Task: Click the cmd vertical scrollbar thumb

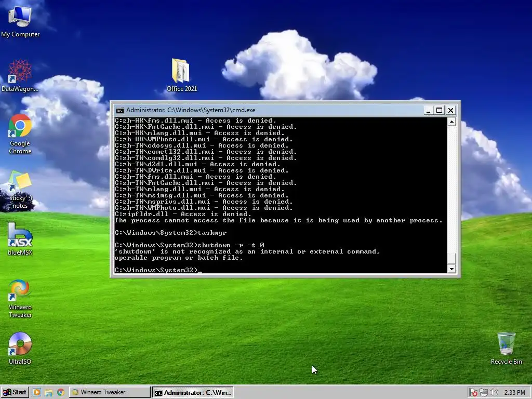Action: click(451, 258)
